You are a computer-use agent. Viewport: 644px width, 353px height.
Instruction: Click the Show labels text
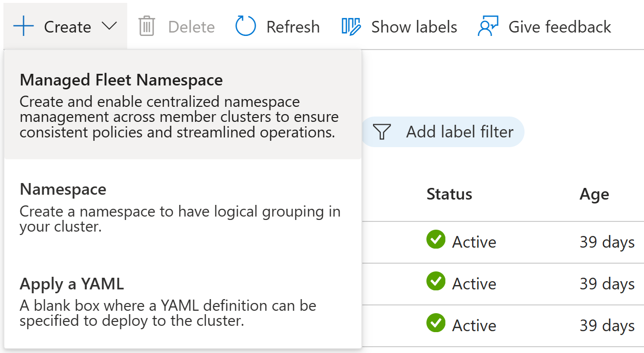click(414, 27)
